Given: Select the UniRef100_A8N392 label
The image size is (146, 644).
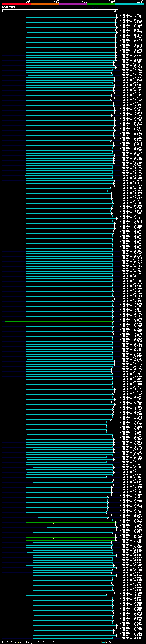Looking at the screenshot, I should 131,366.
